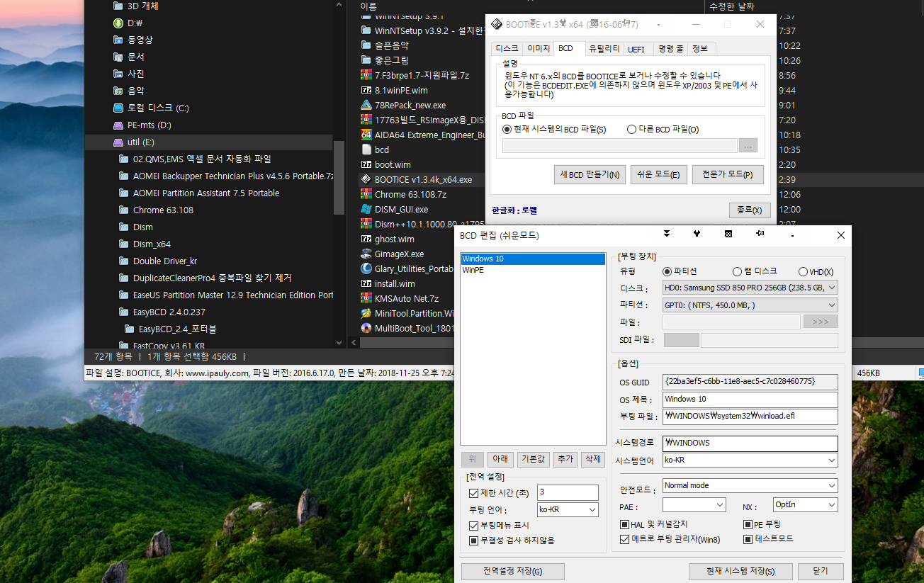Click the 78RePack_new.exe application icon

pyautogui.click(x=366, y=105)
